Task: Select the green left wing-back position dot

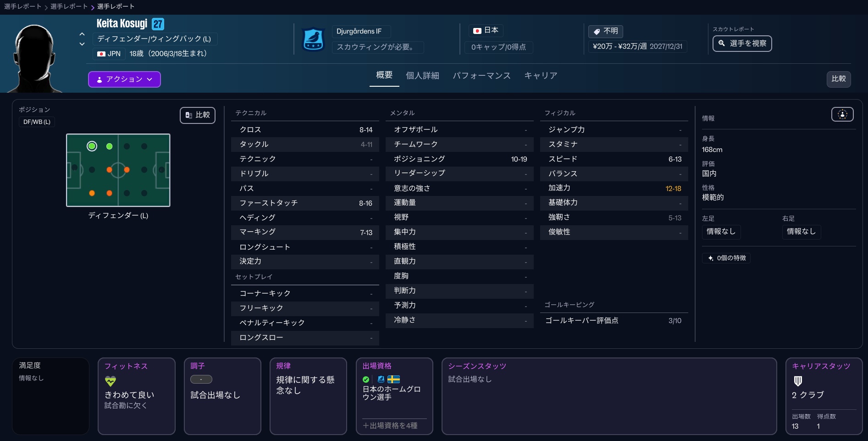Action: pyautogui.click(x=109, y=146)
